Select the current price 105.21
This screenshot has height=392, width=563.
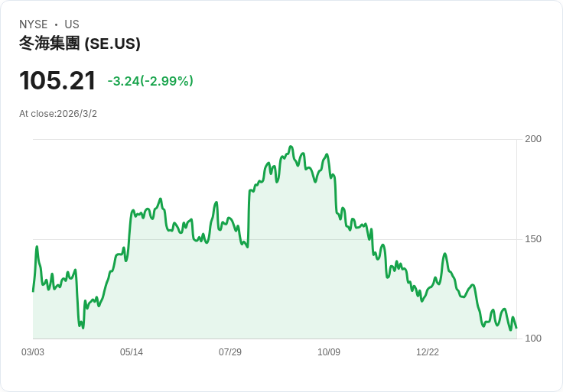[57, 81]
